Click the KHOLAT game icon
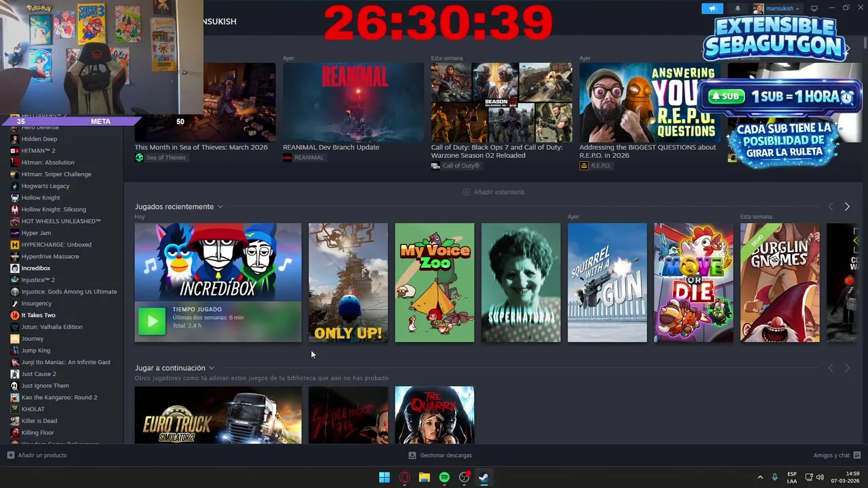 click(x=15, y=409)
